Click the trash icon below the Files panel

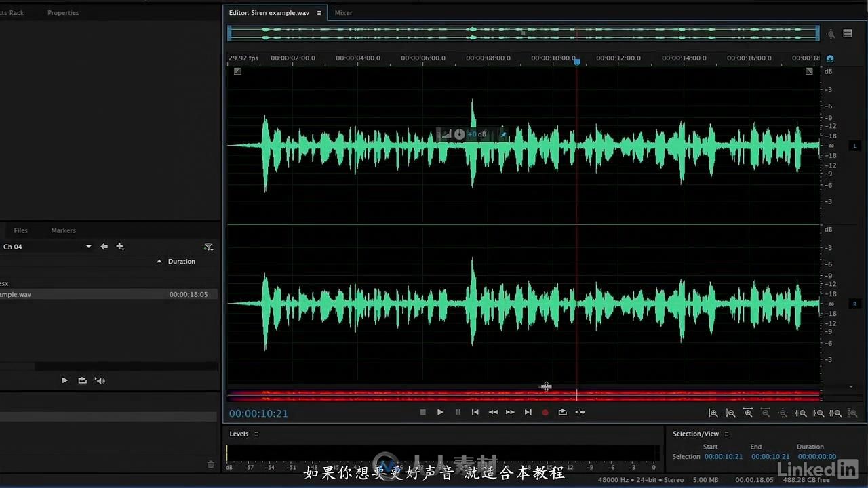pos(210,464)
